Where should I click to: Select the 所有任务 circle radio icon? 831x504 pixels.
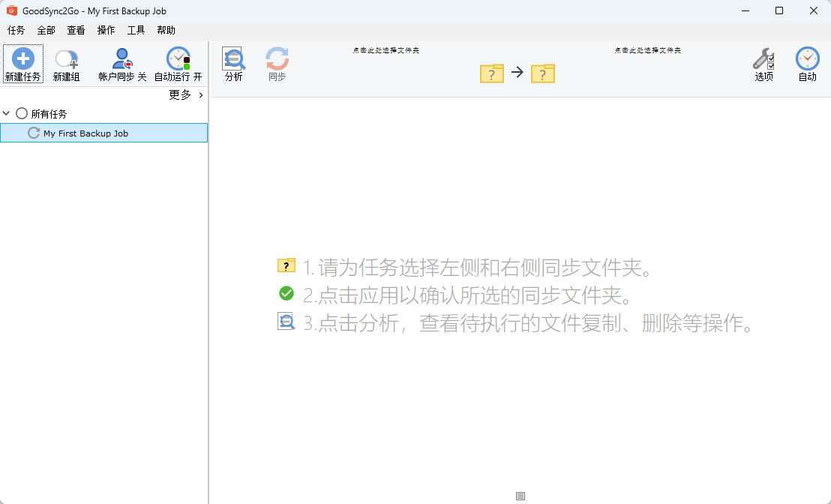coord(22,113)
